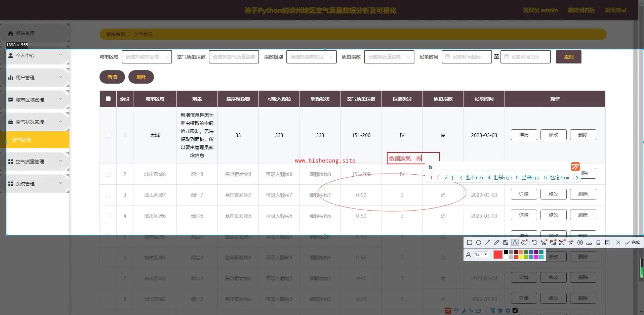Viewport: 644px width, 315px height.
Task: Select the pencil drawing tool
Action: click(x=497, y=242)
